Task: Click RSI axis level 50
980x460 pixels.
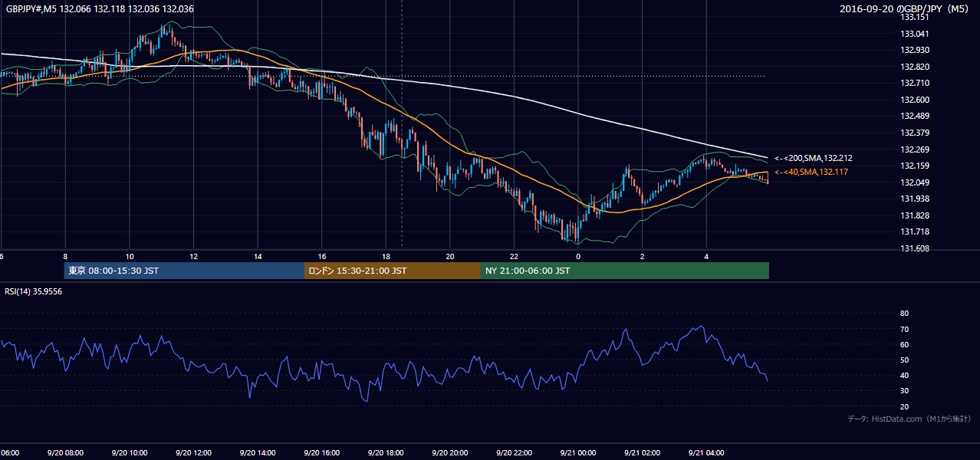Action: [x=905, y=360]
